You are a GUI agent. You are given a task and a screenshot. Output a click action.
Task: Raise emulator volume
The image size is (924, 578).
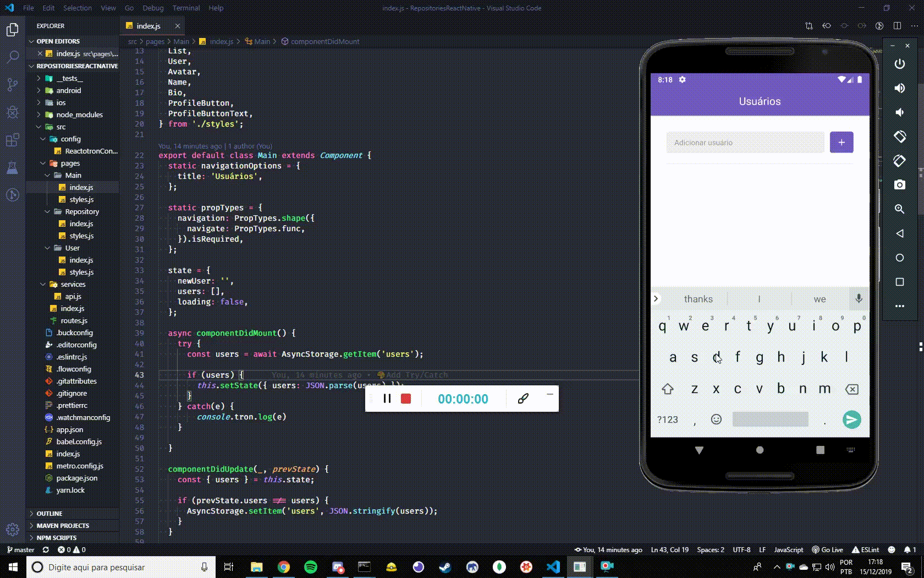[x=900, y=88]
